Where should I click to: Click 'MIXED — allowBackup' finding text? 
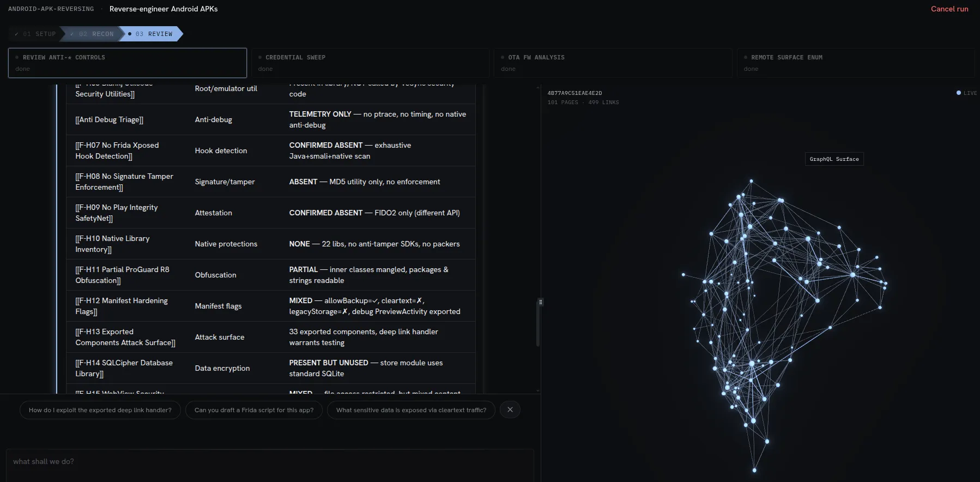click(x=374, y=306)
